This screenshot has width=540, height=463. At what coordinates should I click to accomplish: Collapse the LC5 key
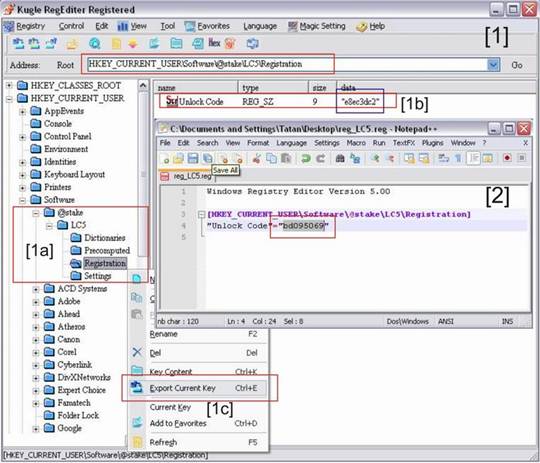(x=49, y=226)
